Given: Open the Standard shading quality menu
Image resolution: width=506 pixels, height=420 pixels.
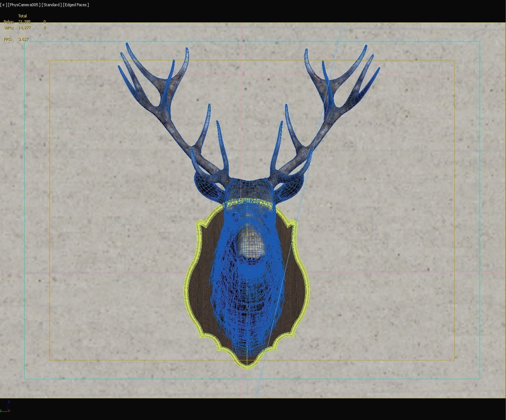Looking at the screenshot, I should tap(51, 5).
